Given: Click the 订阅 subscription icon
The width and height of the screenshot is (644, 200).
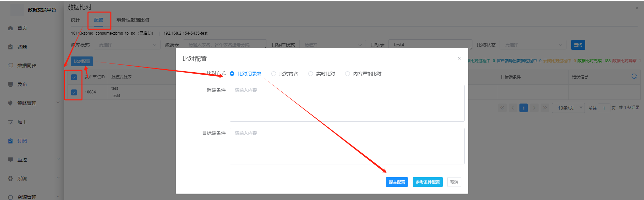Looking at the screenshot, I should coord(10,141).
